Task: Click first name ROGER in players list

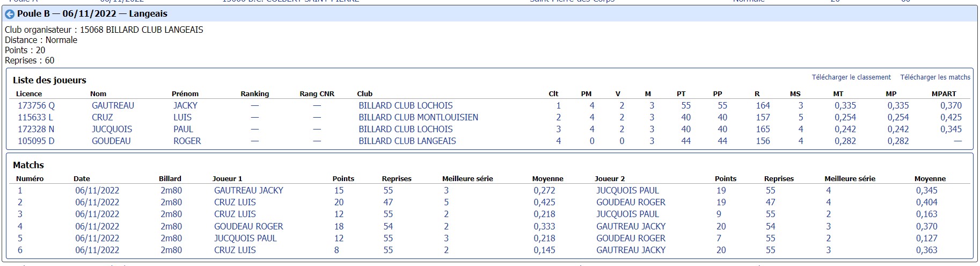Action: coord(187,141)
